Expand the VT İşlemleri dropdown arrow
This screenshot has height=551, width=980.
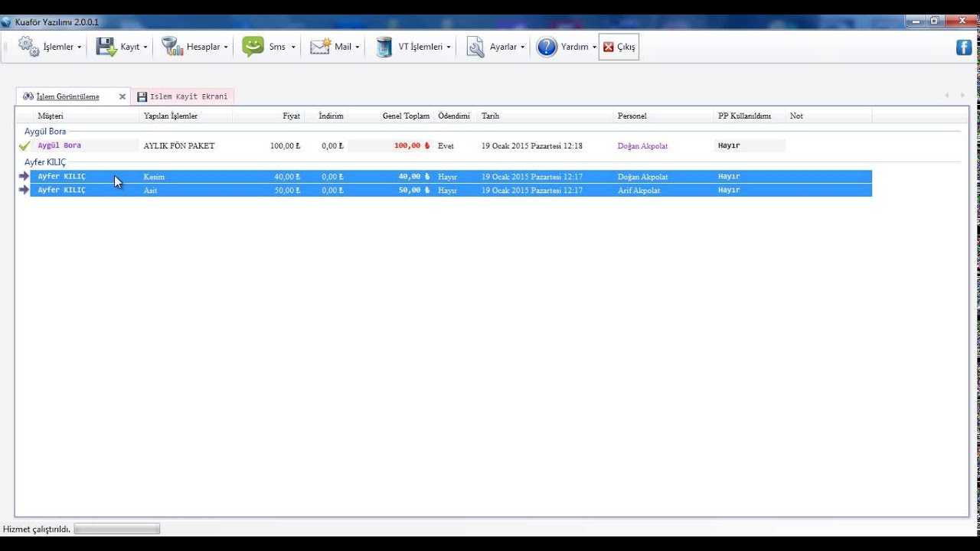pos(449,47)
